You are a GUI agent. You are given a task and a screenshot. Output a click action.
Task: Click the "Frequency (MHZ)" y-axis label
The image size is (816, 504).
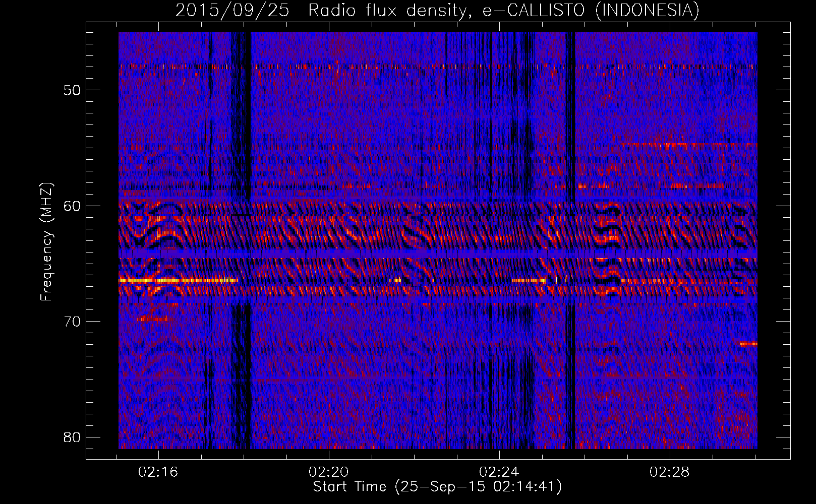[x=46, y=242]
